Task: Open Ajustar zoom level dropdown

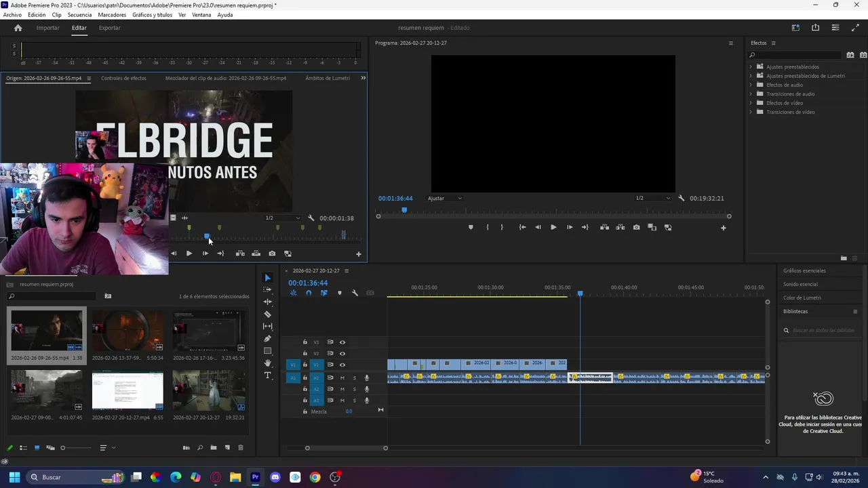Action: [x=445, y=198]
